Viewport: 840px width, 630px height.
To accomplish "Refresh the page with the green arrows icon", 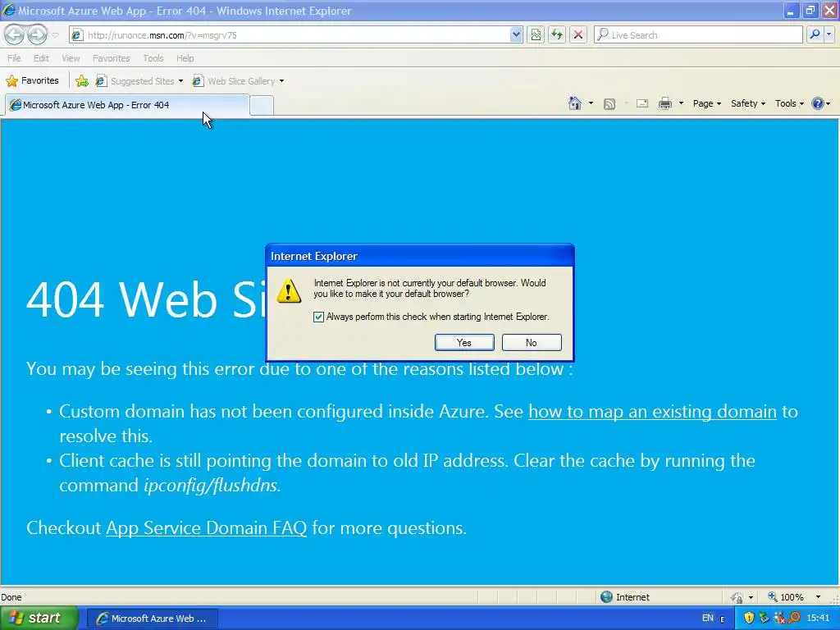I will 557,34.
